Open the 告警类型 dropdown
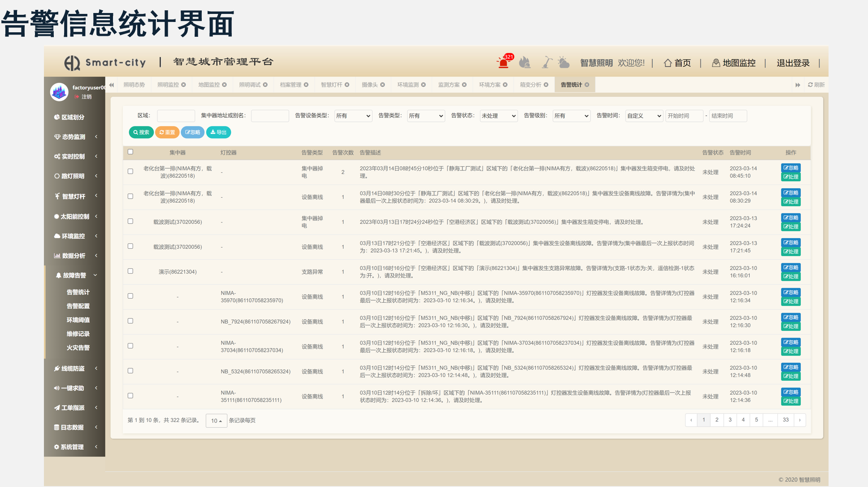Viewport: 868px width, 487px height. pyautogui.click(x=426, y=116)
